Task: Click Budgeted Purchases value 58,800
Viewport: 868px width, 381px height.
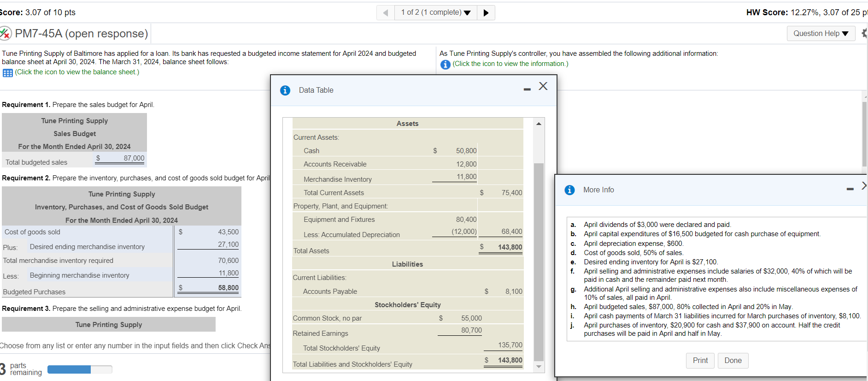Action: (x=208, y=288)
